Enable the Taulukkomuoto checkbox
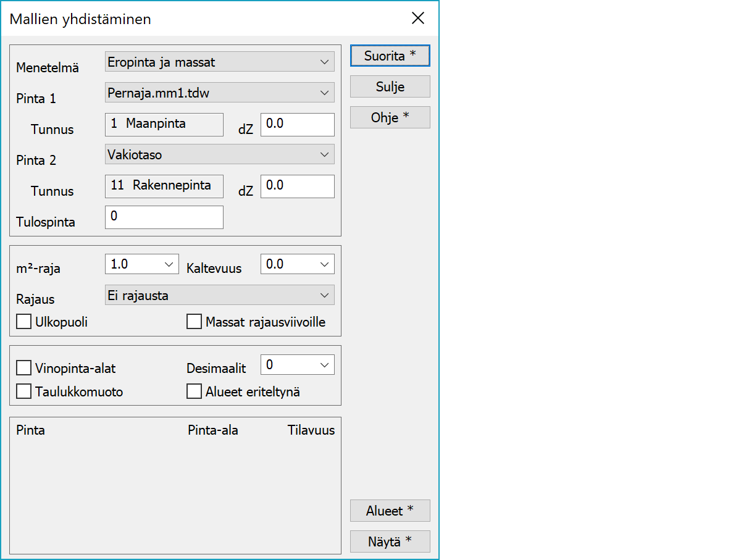Image resolution: width=741 pixels, height=560 pixels. pos(24,392)
